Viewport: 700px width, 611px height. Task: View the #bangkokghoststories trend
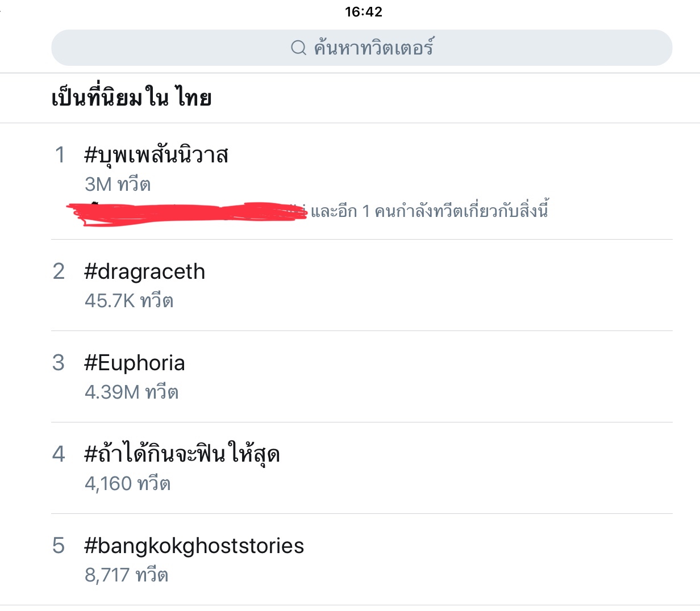194,546
